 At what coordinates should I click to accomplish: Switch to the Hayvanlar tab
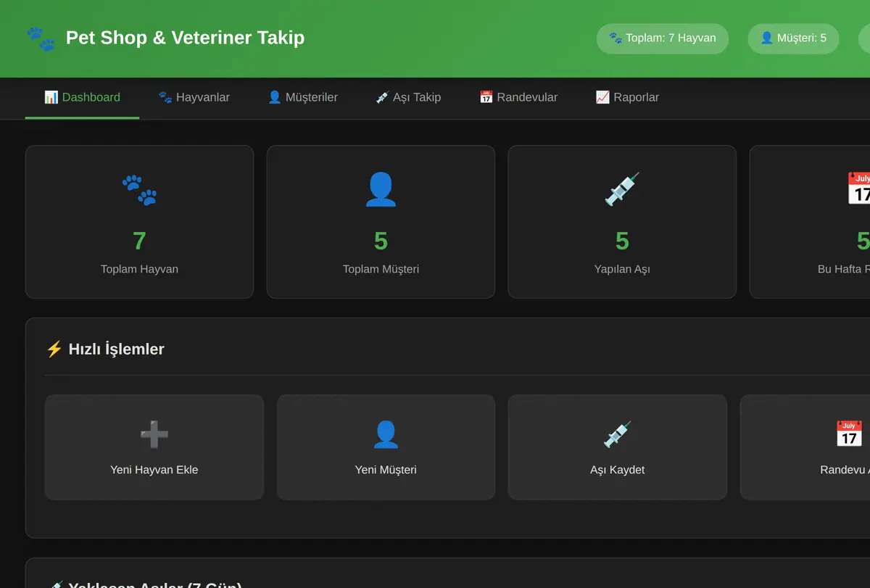194,97
